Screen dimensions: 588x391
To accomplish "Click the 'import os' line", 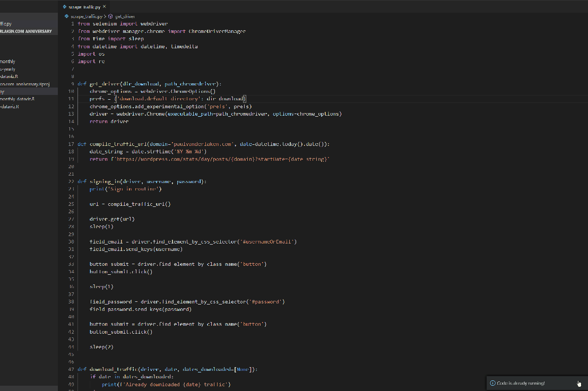I will coord(91,54).
